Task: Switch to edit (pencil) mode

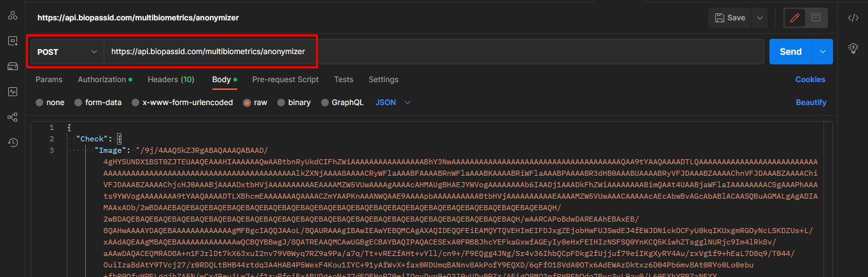Action: click(x=794, y=18)
